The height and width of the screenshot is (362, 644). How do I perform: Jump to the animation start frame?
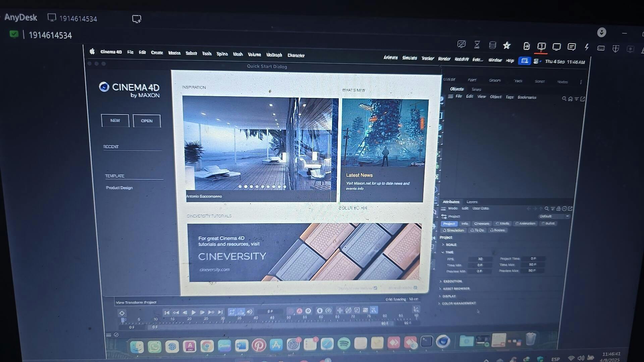click(x=167, y=312)
